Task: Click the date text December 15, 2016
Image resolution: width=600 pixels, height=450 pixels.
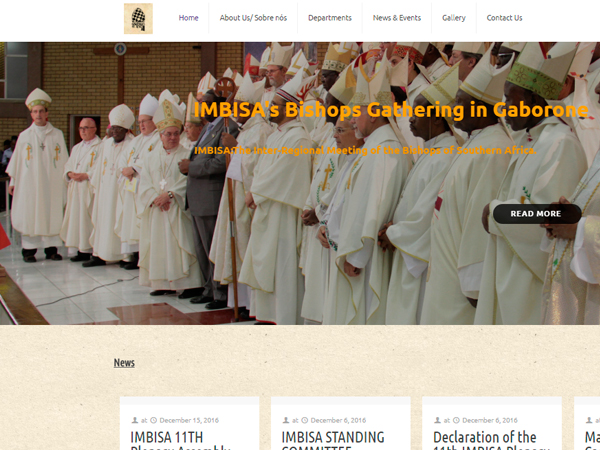Action: [x=189, y=420]
